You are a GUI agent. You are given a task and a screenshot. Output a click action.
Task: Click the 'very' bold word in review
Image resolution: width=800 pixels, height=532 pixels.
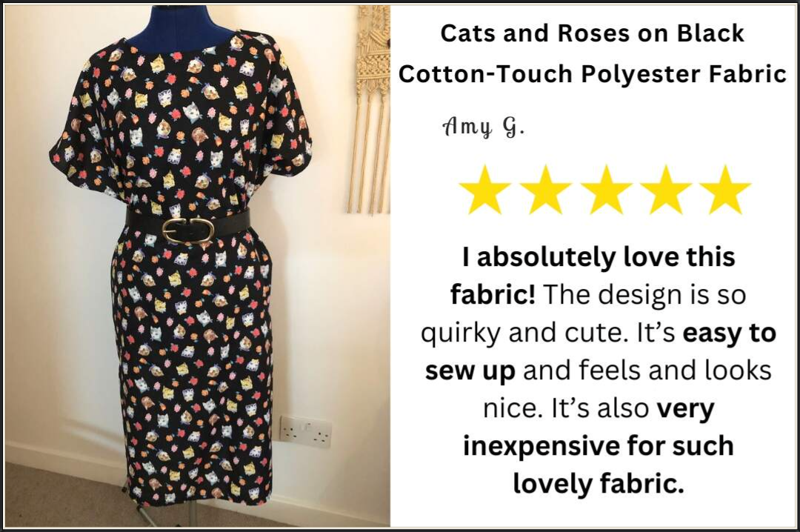[x=686, y=409]
